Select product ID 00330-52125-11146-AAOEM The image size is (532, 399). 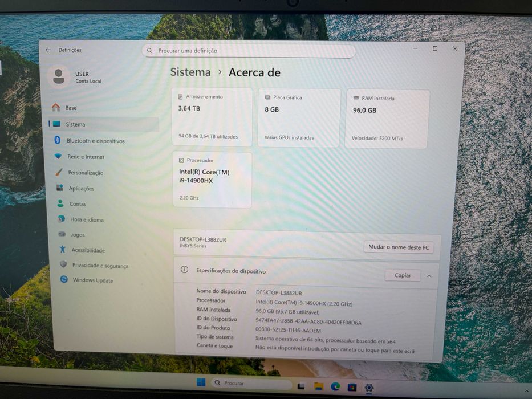pyautogui.click(x=288, y=330)
